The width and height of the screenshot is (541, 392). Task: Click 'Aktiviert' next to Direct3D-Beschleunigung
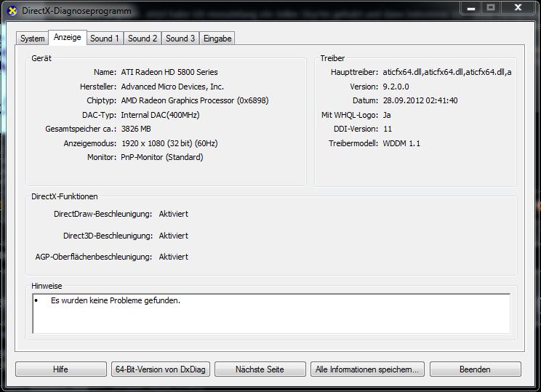pyautogui.click(x=174, y=236)
